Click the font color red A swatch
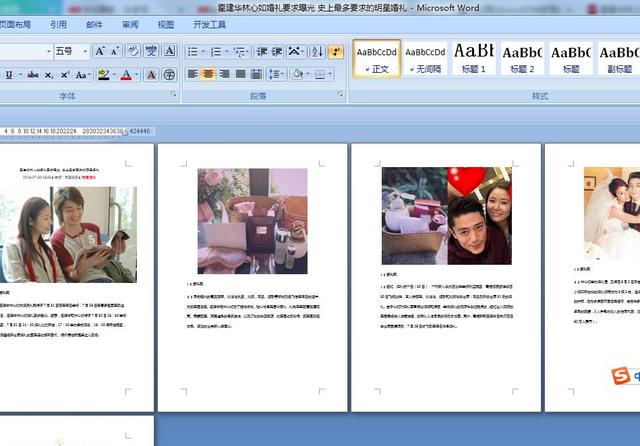Screen dimensions: 640x446 125,74
